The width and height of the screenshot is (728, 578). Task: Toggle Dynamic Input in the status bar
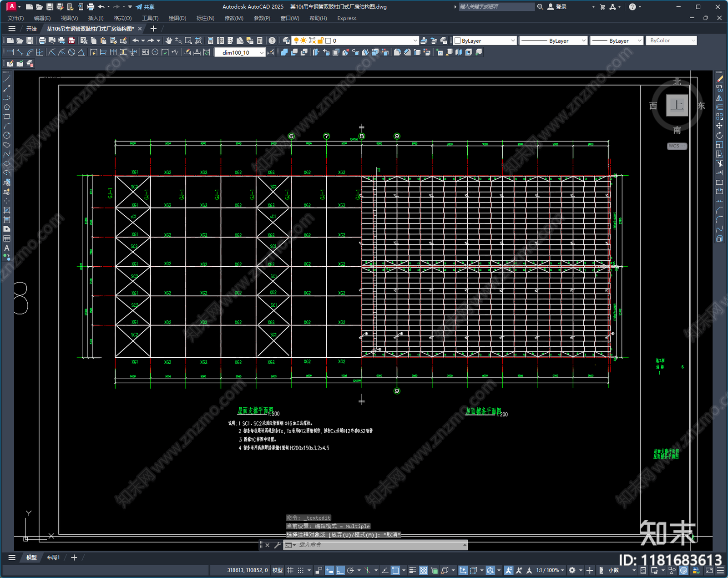[x=329, y=570]
